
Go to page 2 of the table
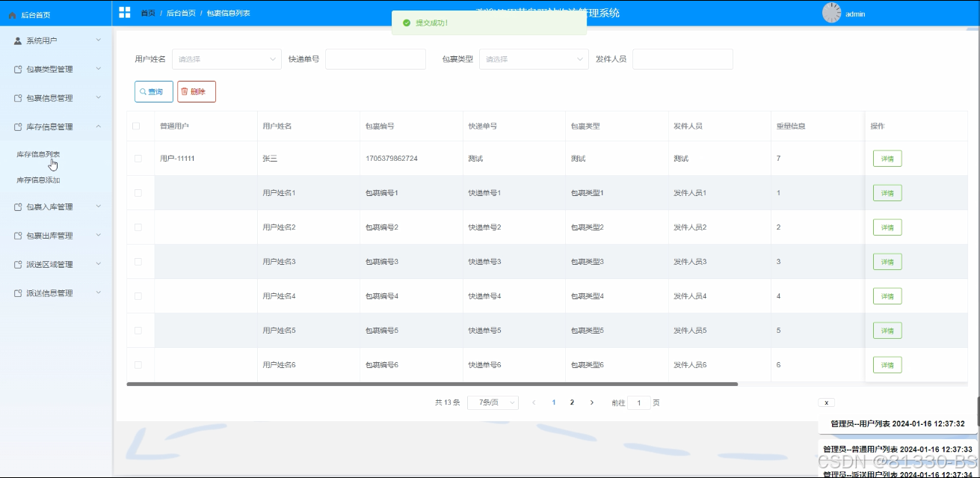click(572, 402)
